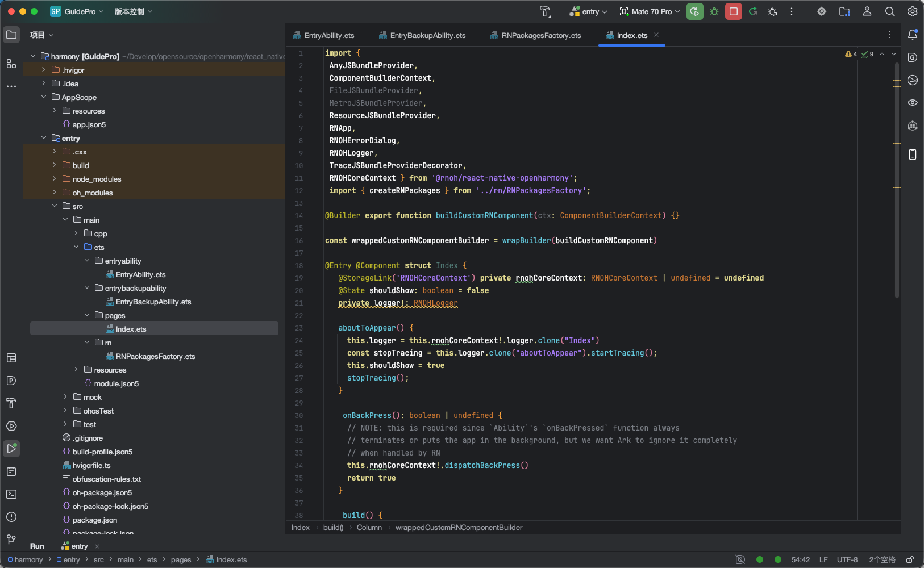This screenshot has height=568, width=924.
Task: Open the device file browser icon
Action: click(844, 11)
